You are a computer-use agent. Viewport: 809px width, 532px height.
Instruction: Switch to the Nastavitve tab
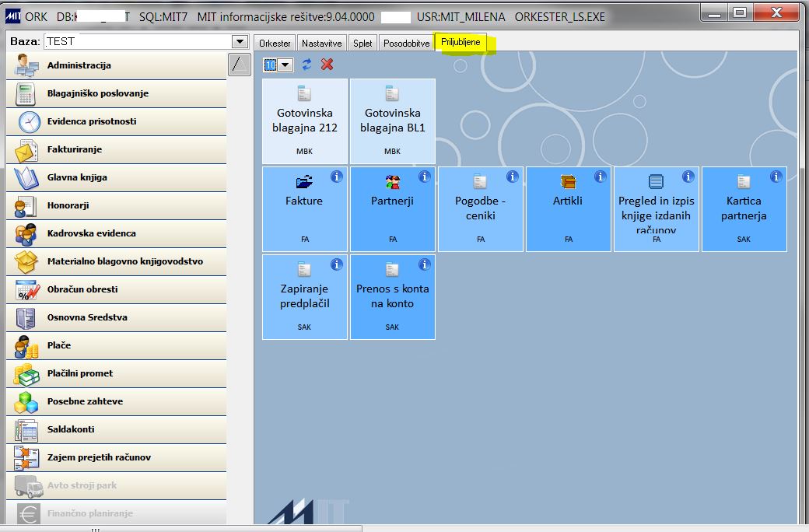coord(321,44)
